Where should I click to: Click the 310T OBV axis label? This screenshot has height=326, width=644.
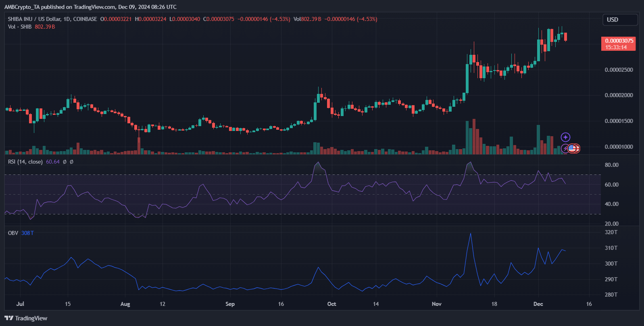pos(611,248)
